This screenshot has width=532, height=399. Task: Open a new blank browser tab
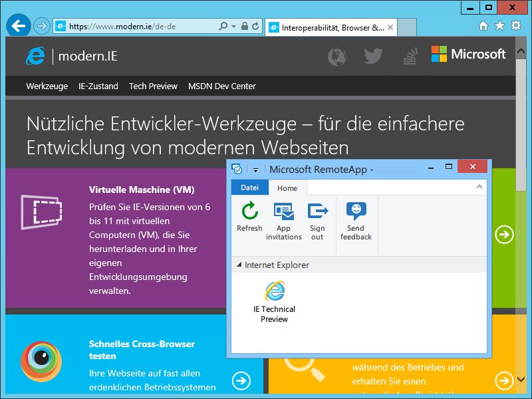[407, 27]
